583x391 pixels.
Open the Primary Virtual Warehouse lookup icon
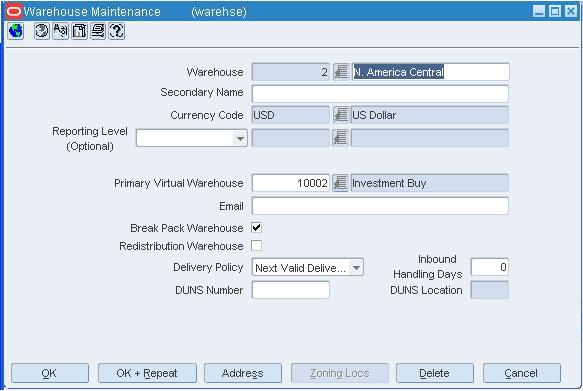pyautogui.click(x=340, y=183)
